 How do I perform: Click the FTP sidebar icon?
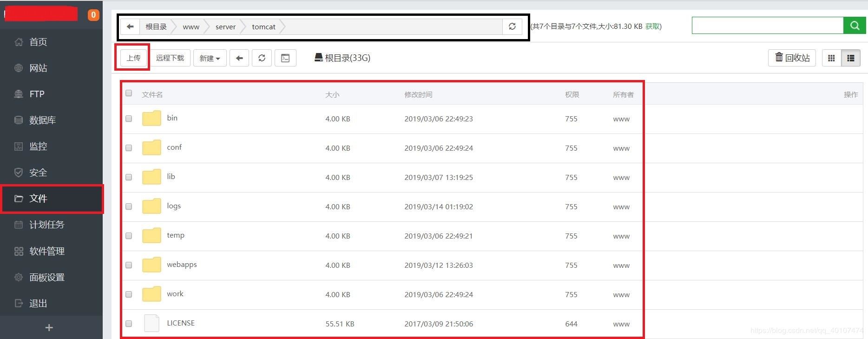point(19,94)
